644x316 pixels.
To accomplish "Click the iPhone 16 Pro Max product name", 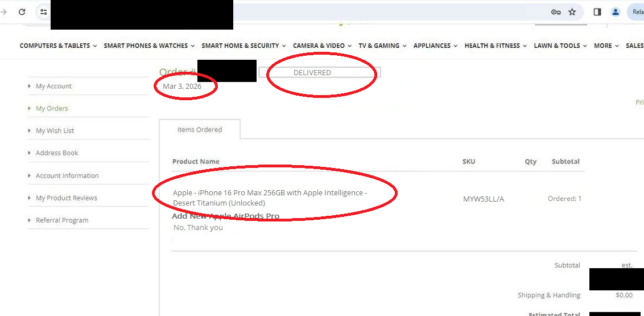I will pyautogui.click(x=270, y=198).
